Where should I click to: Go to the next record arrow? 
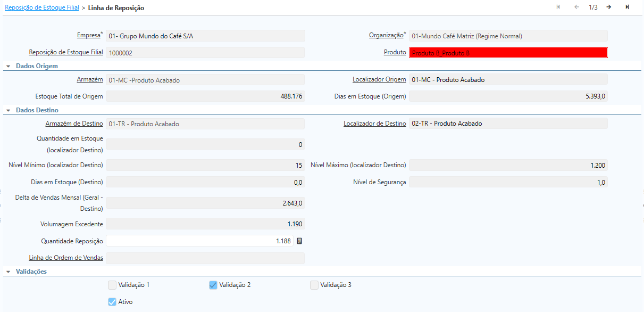[608, 7]
